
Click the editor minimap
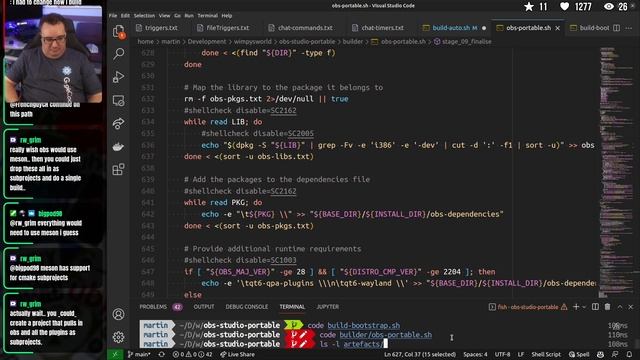pyautogui.click(x=616, y=173)
